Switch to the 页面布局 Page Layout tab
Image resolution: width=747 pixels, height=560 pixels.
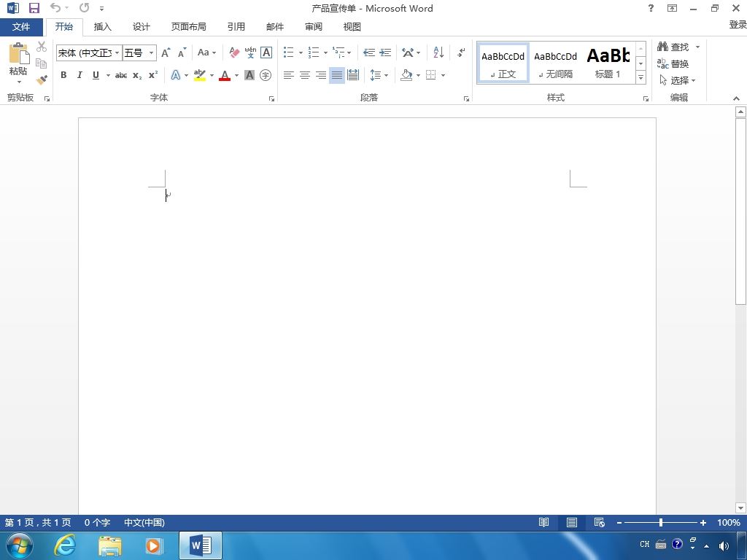pyautogui.click(x=189, y=27)
